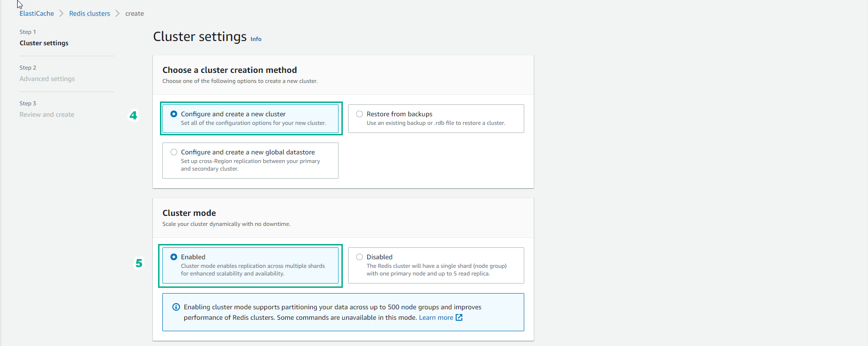Click 'Scale your cluster dynamically with no downtime' text
Screen dimensions: 868x346
[226, 224]
